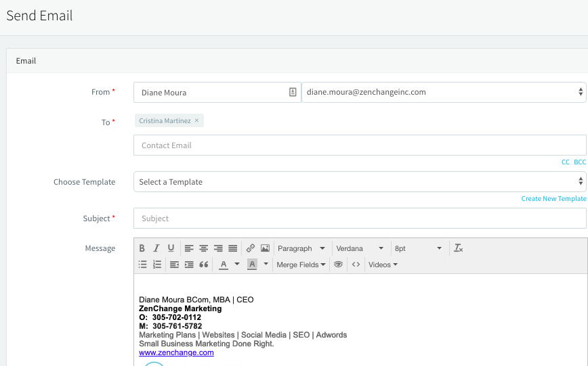Screen dimensions: 588x366
Task: Click the contact card icon in From name
Action: tap(293, 92)
